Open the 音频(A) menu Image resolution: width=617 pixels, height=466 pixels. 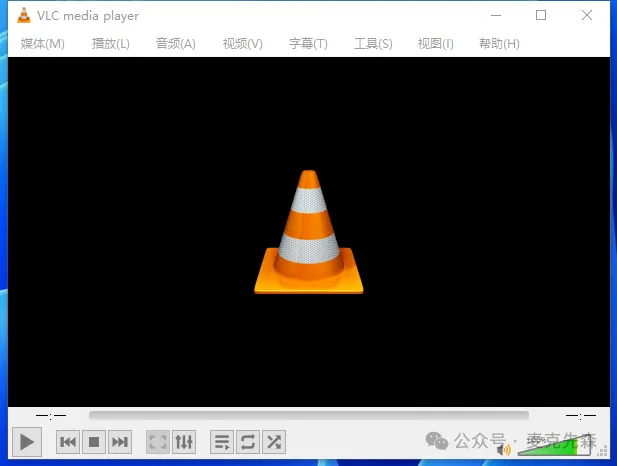[x=175, y=43]
